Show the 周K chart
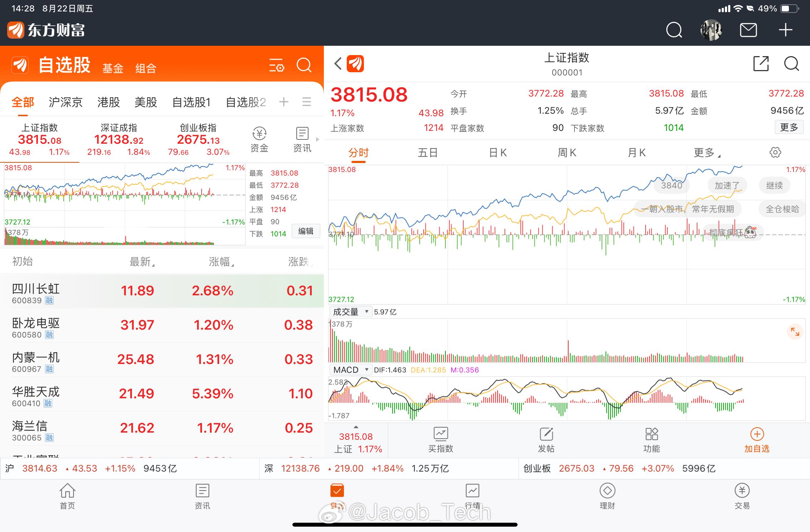The width and height of the screenshot is (810, 532). point(567,153)
